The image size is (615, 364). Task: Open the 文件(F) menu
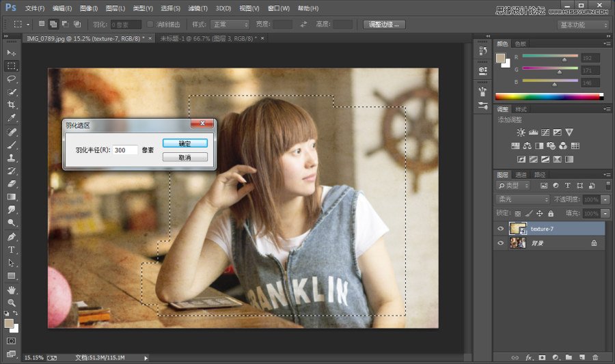point(35,8)
